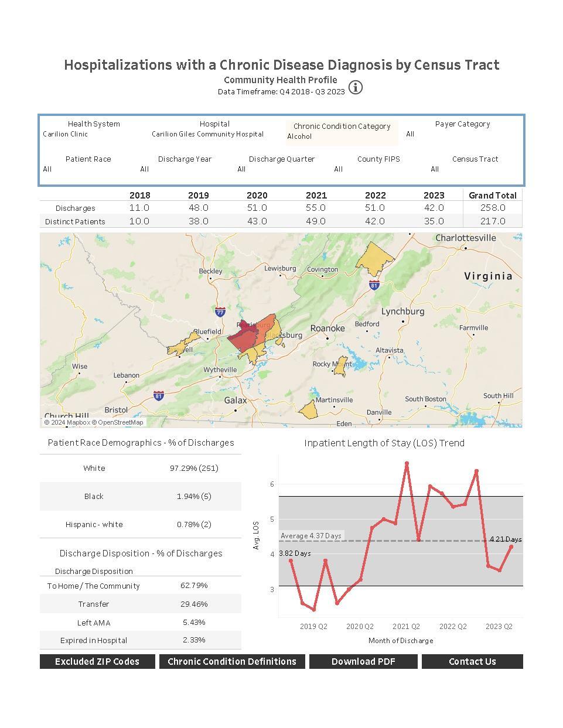Open Census Tract filter dropdown

[475, 169]
